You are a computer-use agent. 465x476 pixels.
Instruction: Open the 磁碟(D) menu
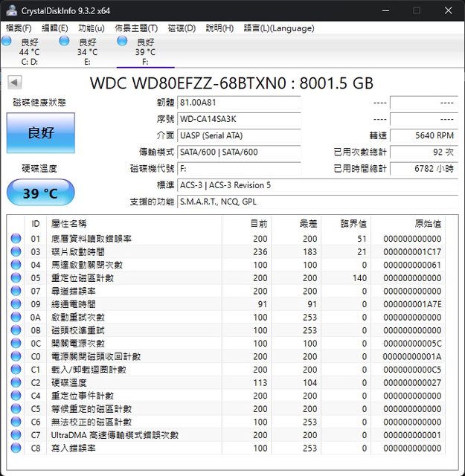(182, 28)
